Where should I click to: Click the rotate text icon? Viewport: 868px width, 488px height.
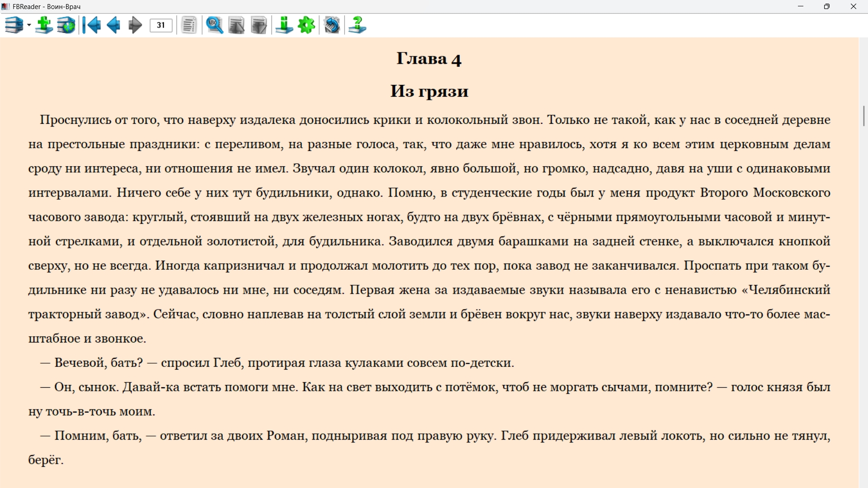pyautogui.click(x=332, y=25)
